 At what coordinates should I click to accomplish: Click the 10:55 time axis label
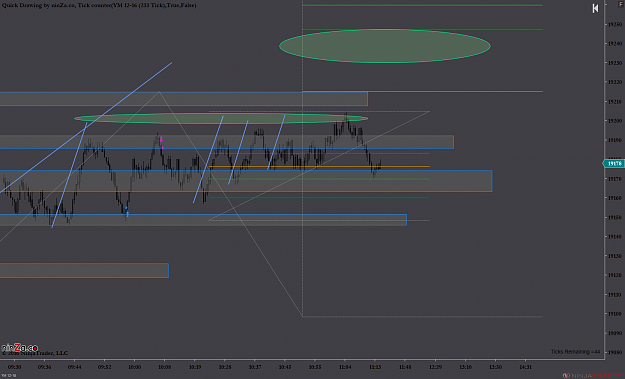tap(315, 367)
